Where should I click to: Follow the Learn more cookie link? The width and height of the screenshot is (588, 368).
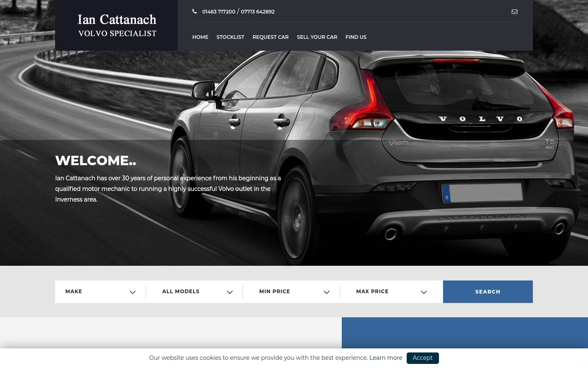[x=386, y=358]
